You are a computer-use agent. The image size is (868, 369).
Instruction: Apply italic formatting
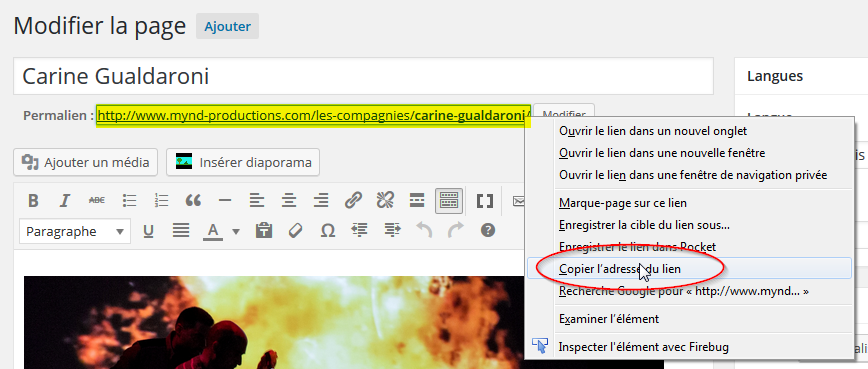pyautogui.click(x=65, y=200)
